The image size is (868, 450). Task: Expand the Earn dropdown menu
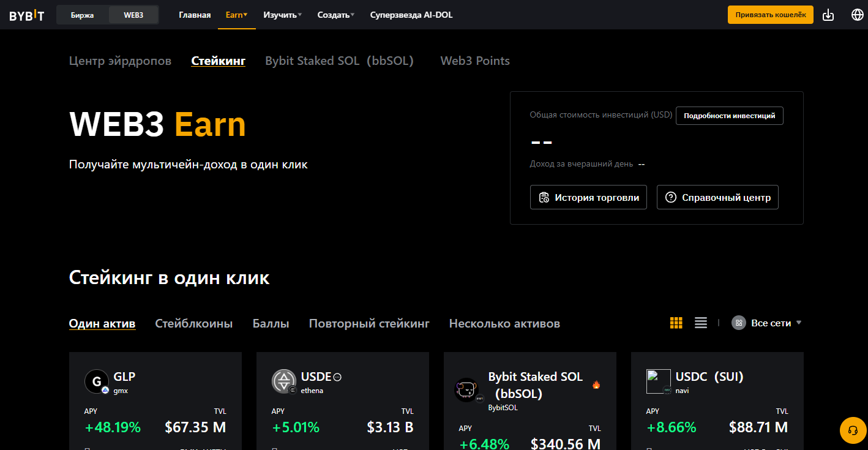236,15
